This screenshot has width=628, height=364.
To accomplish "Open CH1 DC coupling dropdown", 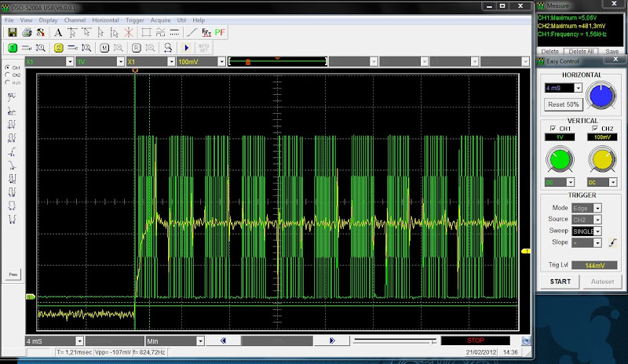I will click(571, 183).
